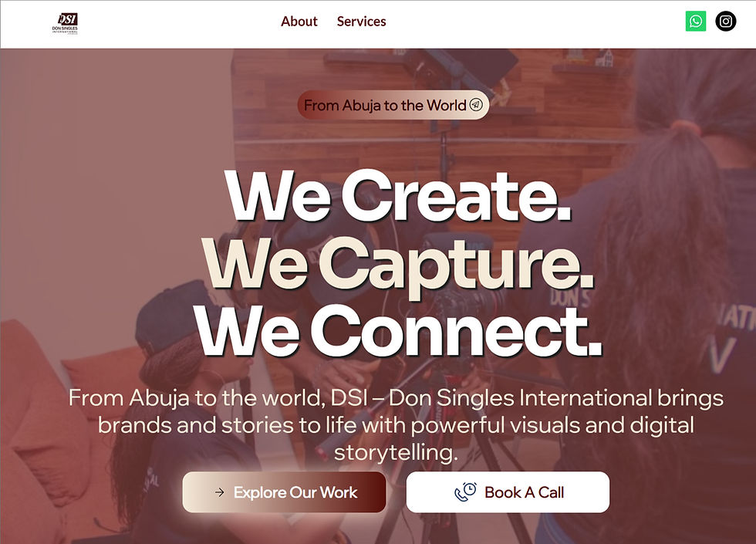
Task: Click the phone clock icon in Book A Call
Action: click(466, 492)
